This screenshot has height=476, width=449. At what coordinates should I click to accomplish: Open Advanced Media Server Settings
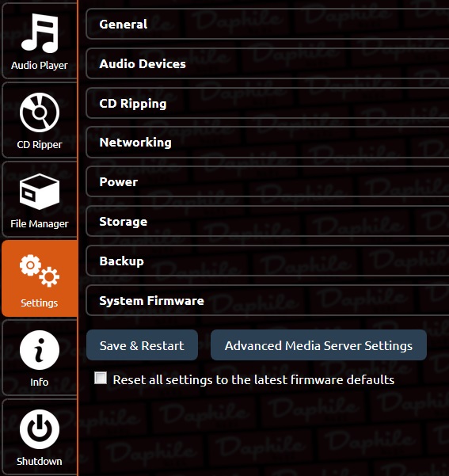(x=318, y=345)
